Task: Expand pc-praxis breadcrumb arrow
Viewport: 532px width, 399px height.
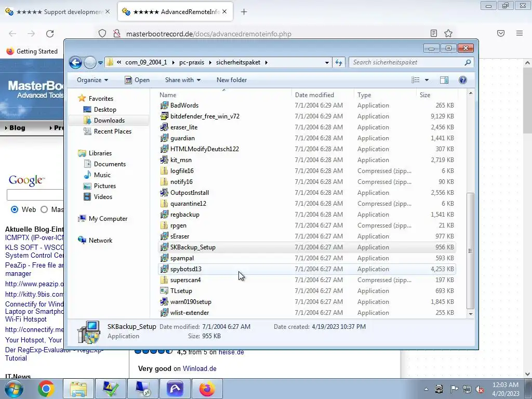Action: [x=210, y=62]
